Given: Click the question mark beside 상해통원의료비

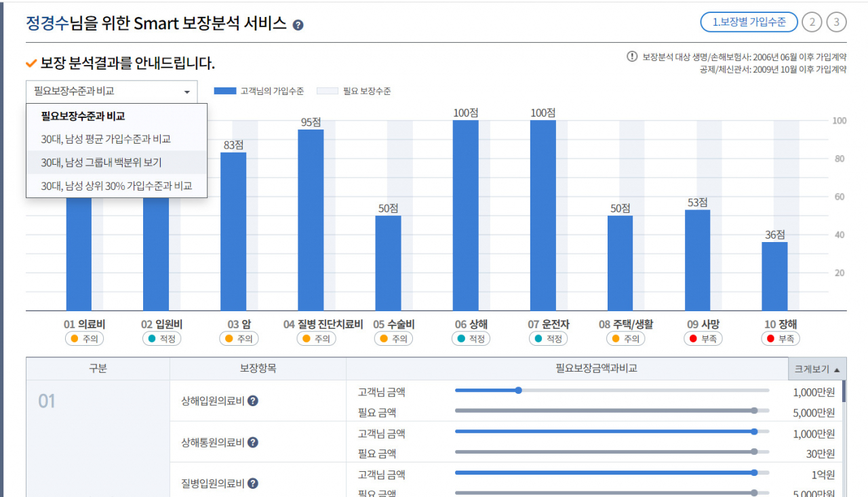Looking at the screenshot, I should click(x=254, y=443).
